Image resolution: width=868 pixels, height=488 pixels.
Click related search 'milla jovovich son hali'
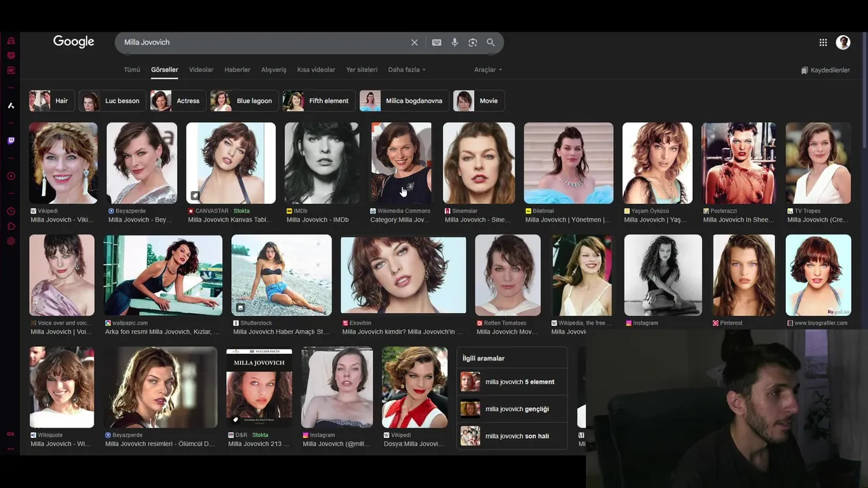(x=512, y=436)
